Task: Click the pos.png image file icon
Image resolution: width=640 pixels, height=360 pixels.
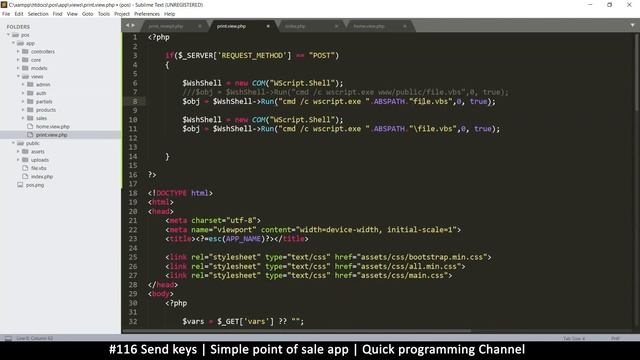Action: [x=20, y=184]
